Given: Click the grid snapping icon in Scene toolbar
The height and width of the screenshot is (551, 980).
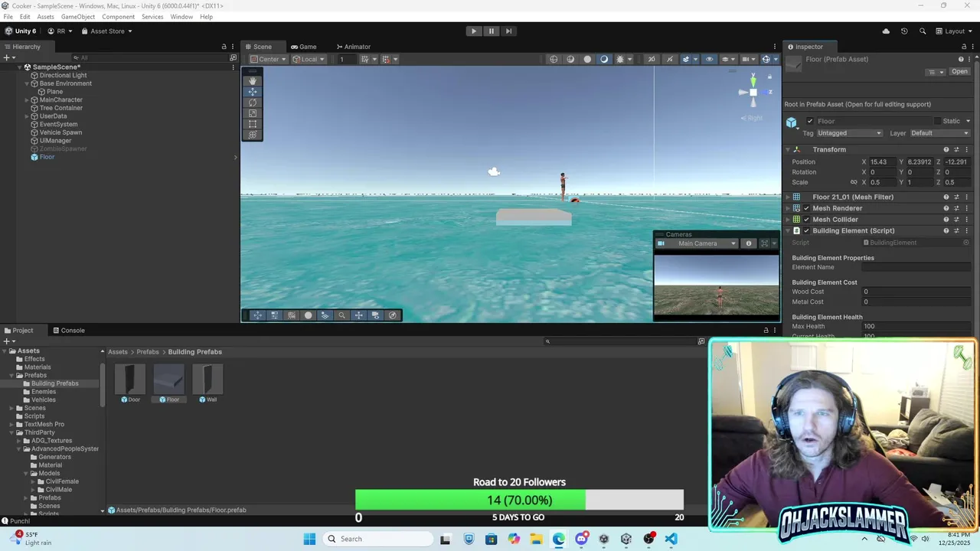Looking at the screenshot, I should (365, 59).
